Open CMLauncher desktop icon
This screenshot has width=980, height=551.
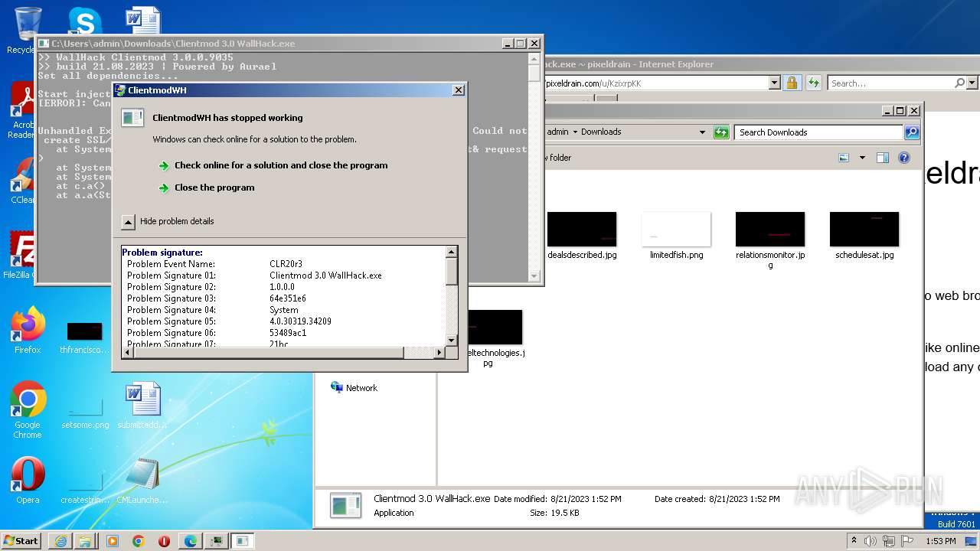click(x=142, y=481)
